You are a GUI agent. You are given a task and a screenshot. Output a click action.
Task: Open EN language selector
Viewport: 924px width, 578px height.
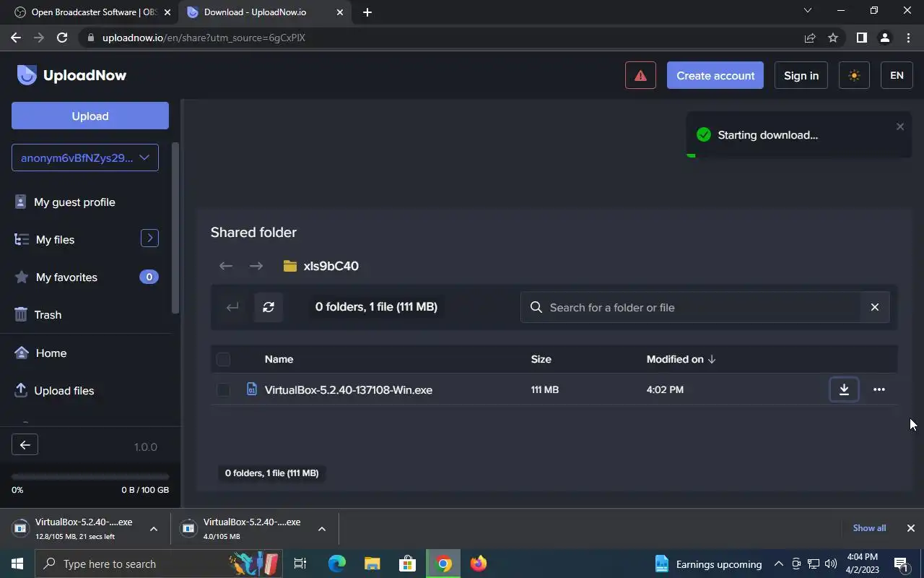897,75
